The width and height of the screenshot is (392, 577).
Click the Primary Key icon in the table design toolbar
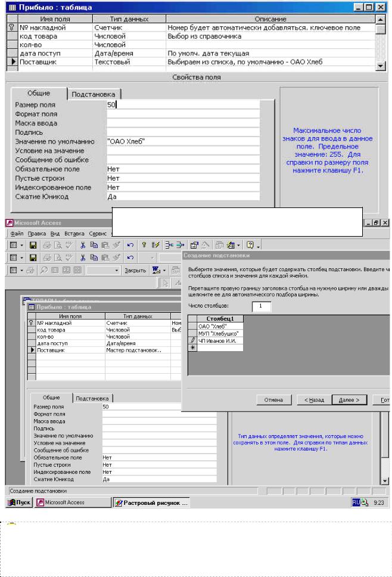pos(144,245)
